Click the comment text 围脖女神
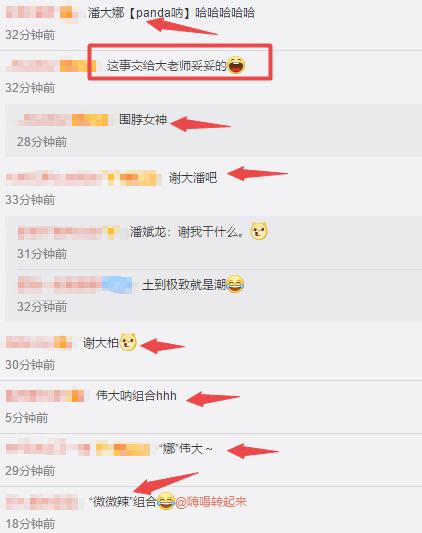The height and width of the screenshot is (533, 422). click(143, 120)
